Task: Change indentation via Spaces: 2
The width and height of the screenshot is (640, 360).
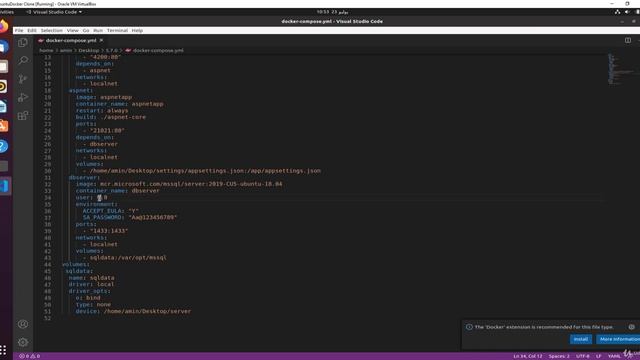Action: [559, 356]
